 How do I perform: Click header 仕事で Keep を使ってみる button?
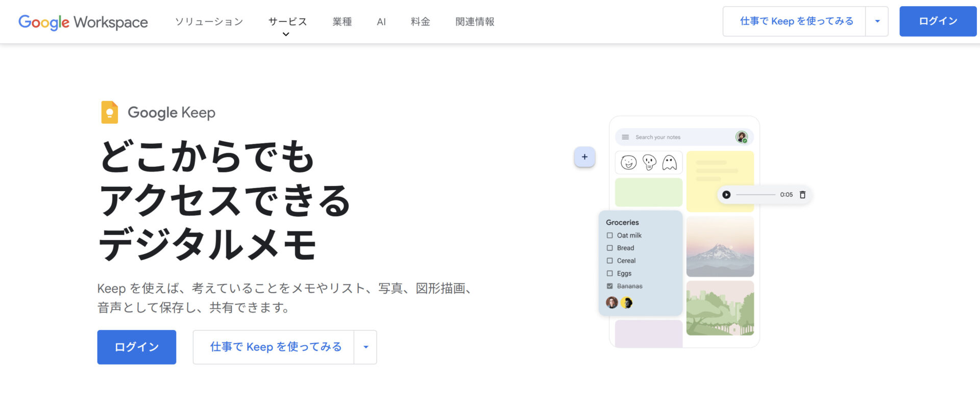(x=794, y=21)
